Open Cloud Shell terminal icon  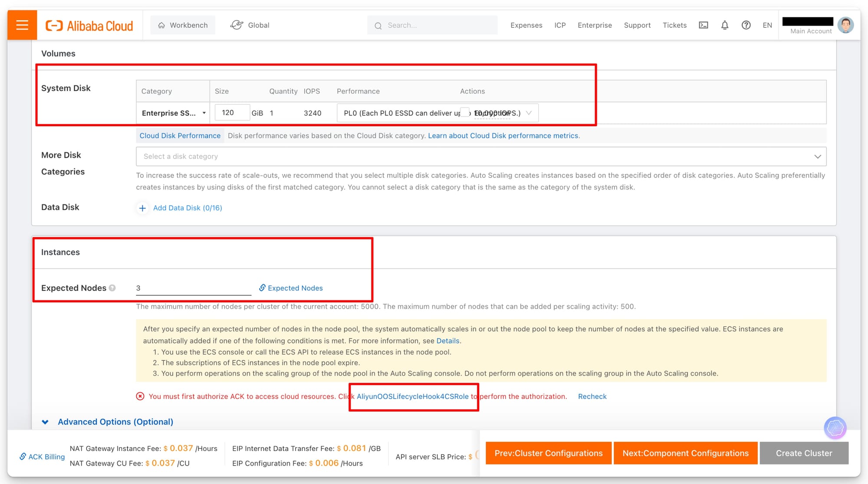tap(704, 25)
